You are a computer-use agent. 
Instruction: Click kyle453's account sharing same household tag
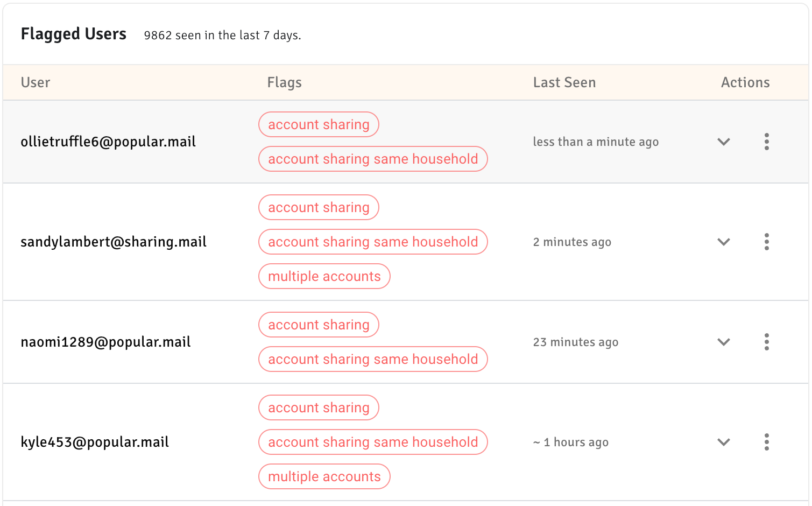click(373, 442)
